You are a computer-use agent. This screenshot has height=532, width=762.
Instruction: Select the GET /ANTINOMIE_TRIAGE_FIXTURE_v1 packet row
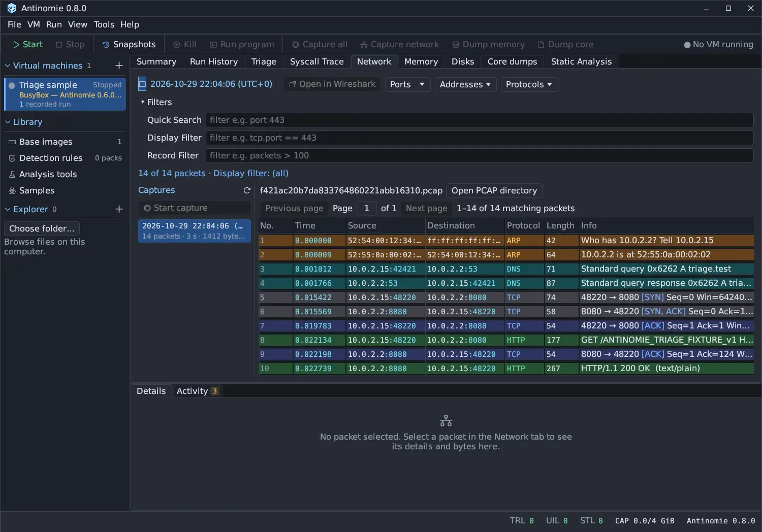pyautogui.click(x=506, y=340)
